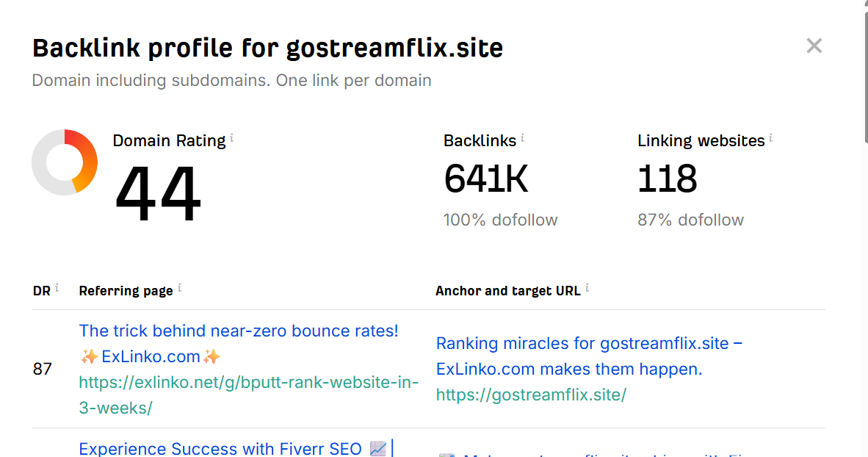The image size is (868, 457).
Task: Open the exlinko.net referring page URL
Action: (248, 395)
